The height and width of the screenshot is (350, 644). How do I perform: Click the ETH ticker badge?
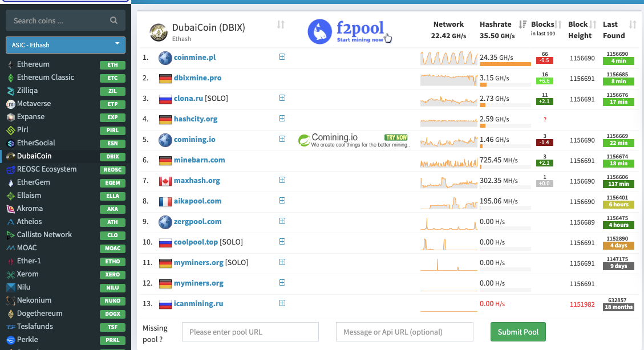coord(112,65)
